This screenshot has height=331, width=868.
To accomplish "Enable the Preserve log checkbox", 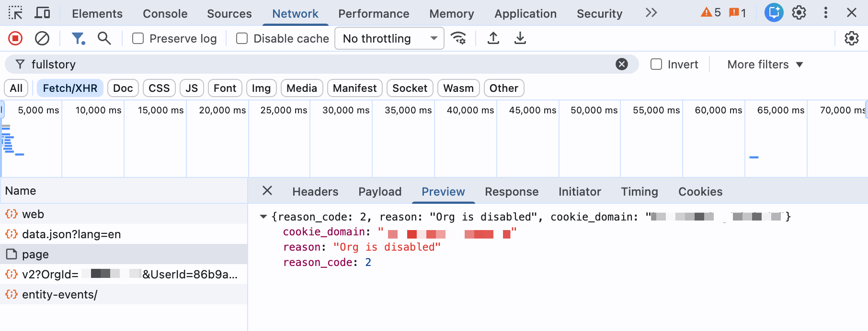I will click(x=138, y=38).
